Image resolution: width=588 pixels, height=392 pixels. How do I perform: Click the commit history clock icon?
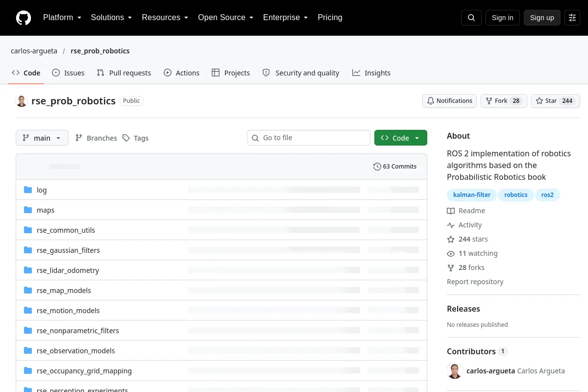coord(377,167)
